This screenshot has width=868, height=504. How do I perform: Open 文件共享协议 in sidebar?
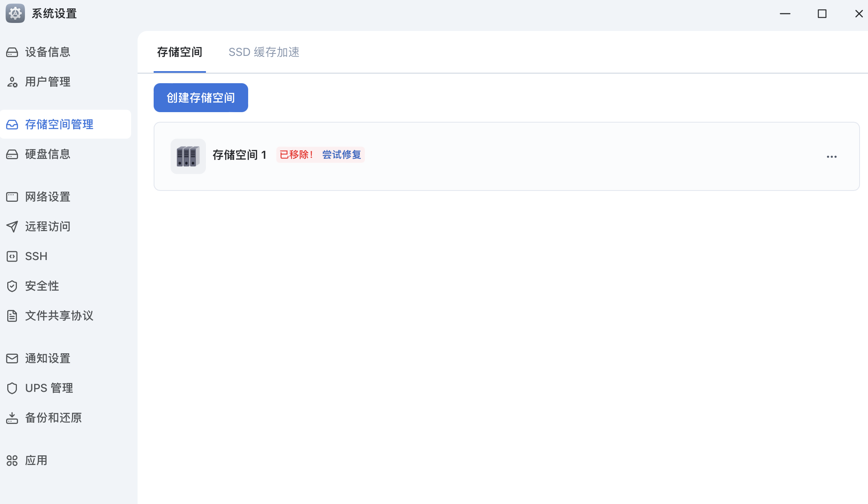(59, 316)
